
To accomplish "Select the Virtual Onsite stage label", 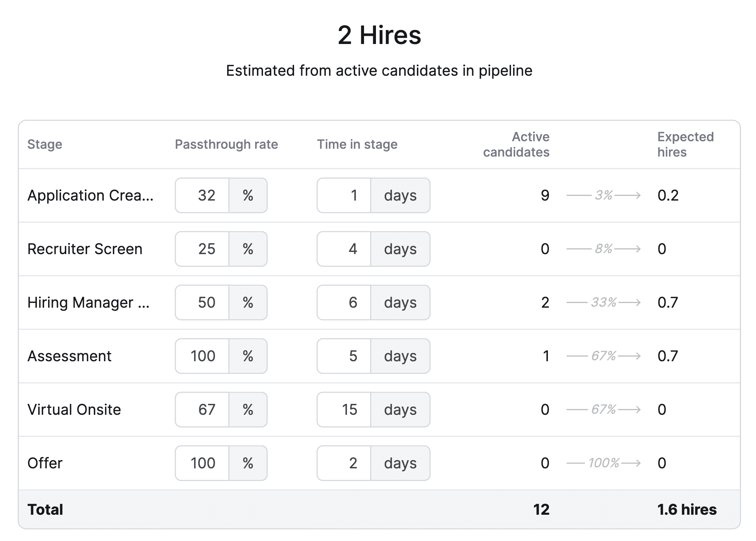I will point(74,409).
